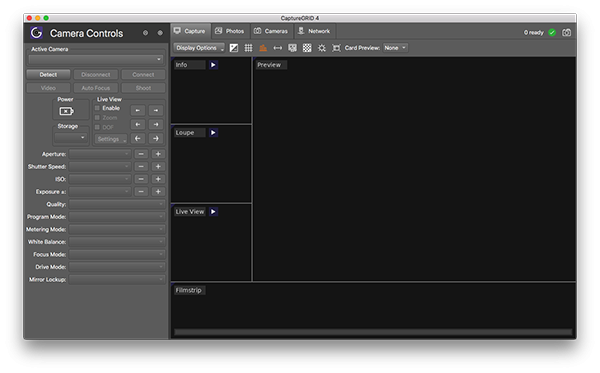
Task: Open the Quality dropdown
Action: (x=117, y=204)
